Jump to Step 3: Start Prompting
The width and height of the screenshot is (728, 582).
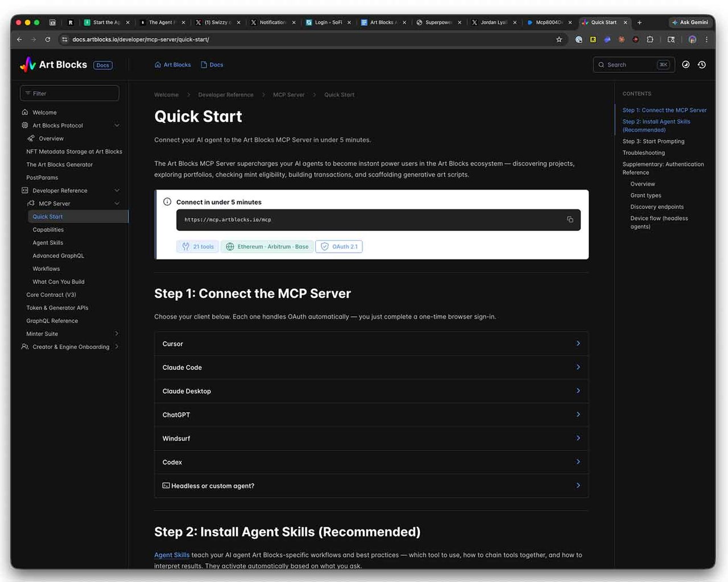[653, 141]
